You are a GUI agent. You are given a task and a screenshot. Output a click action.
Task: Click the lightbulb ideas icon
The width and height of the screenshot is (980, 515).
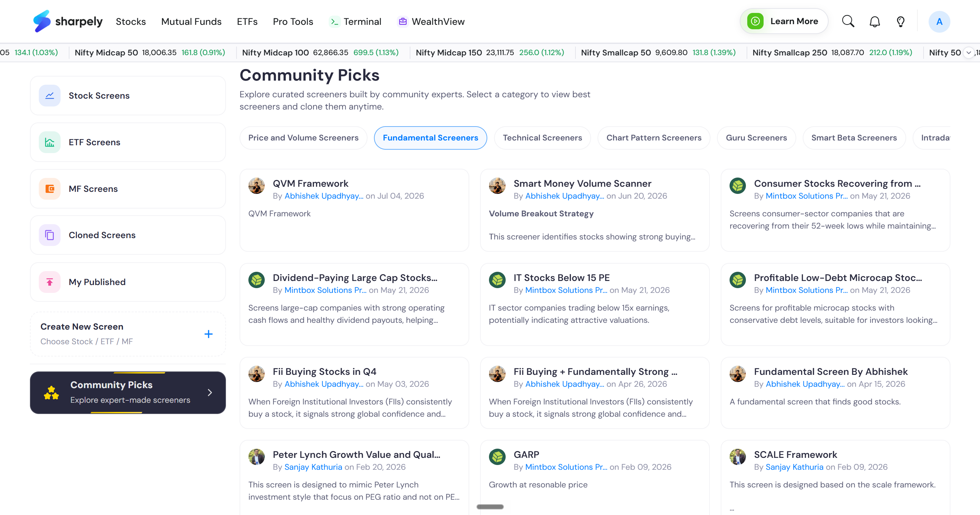click(x=900, y=22)
